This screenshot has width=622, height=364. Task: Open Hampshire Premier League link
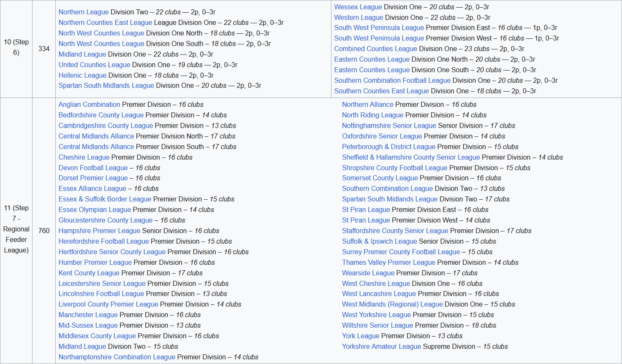coord(100,231)
